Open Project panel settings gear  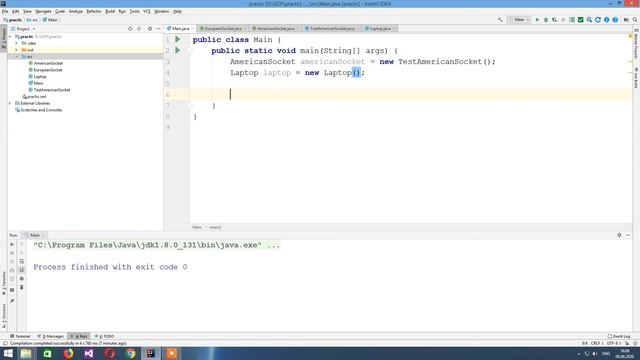pos(150,29)
